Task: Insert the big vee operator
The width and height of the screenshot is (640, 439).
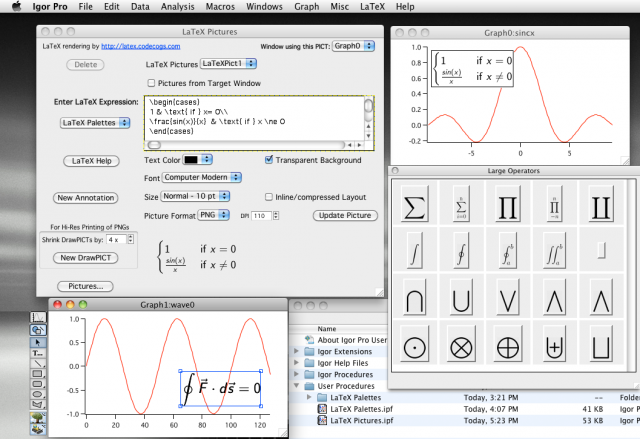Action: click(x=508, y=297)
